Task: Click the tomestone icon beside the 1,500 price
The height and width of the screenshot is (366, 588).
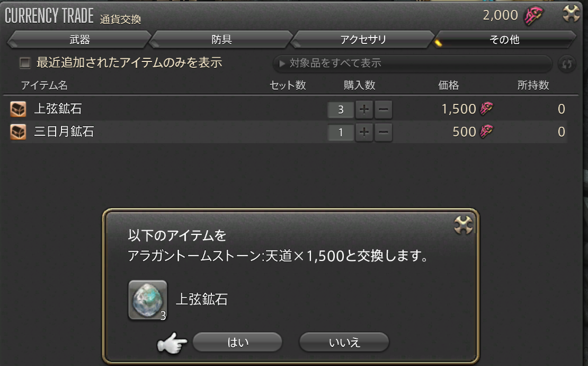Action: click(486, 109)
